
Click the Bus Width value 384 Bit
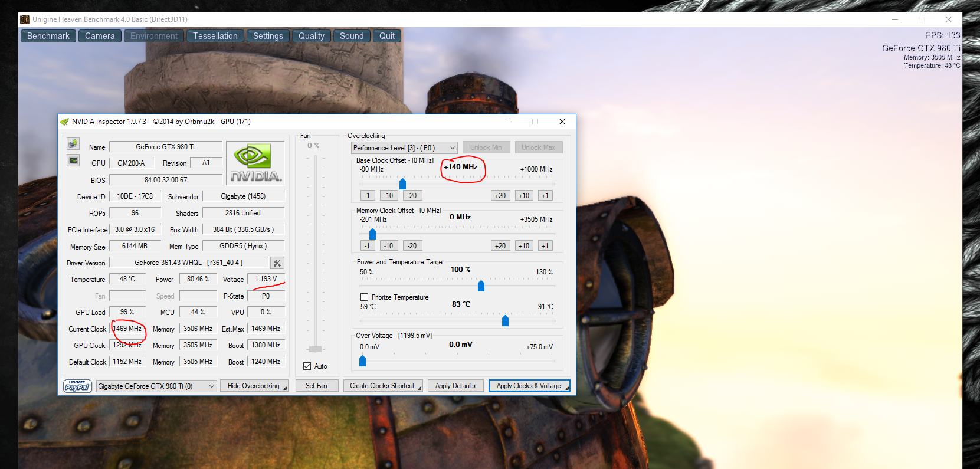[244, 229]
